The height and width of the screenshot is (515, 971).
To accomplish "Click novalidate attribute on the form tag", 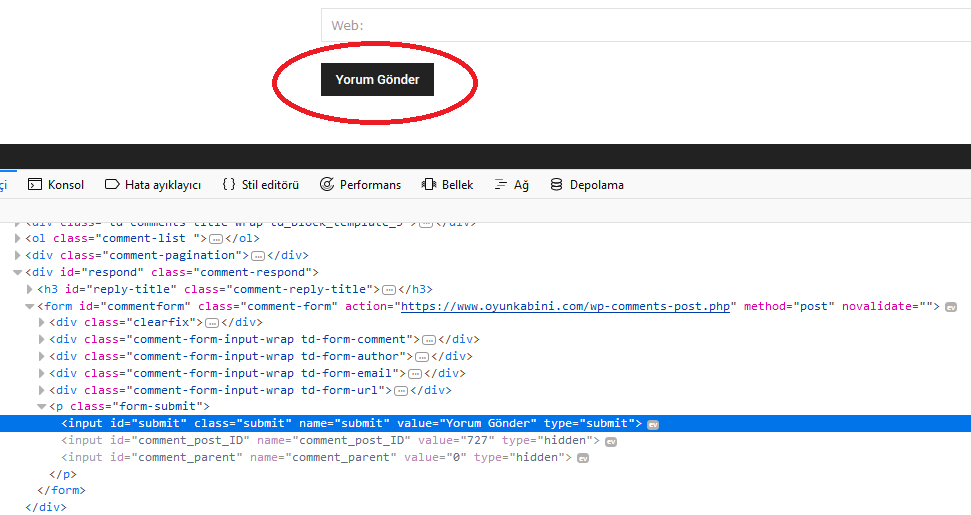I will [x=887, y=306].
